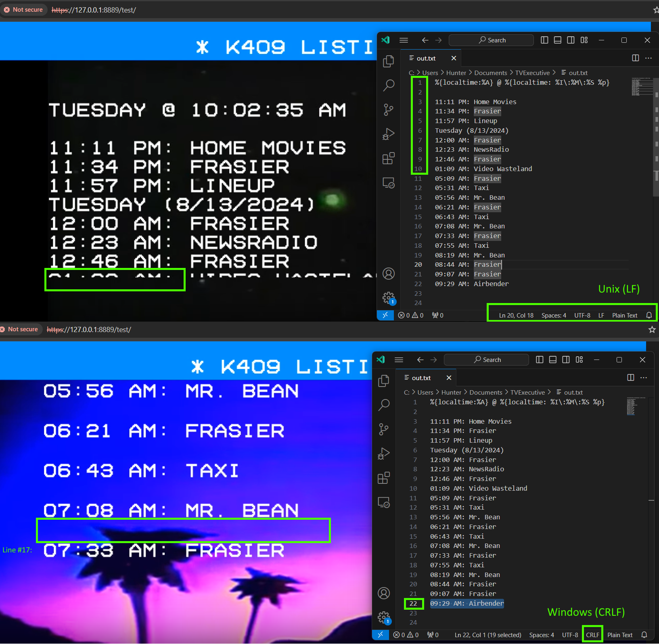Toggle secondary sidebar in top VS Code window
The height and width of the screenshot is (644, 659).
click(x=571, y=40)
